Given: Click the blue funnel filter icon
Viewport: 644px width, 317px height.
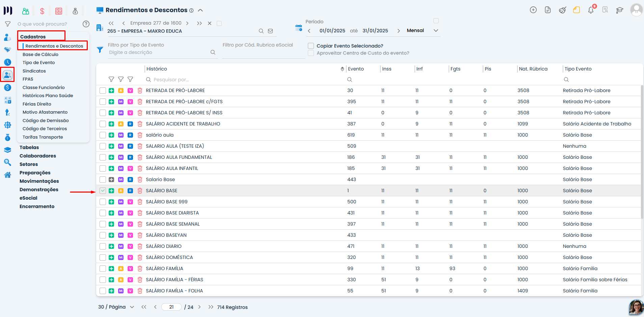Looking at the screenshot, I should coord(100,50).
